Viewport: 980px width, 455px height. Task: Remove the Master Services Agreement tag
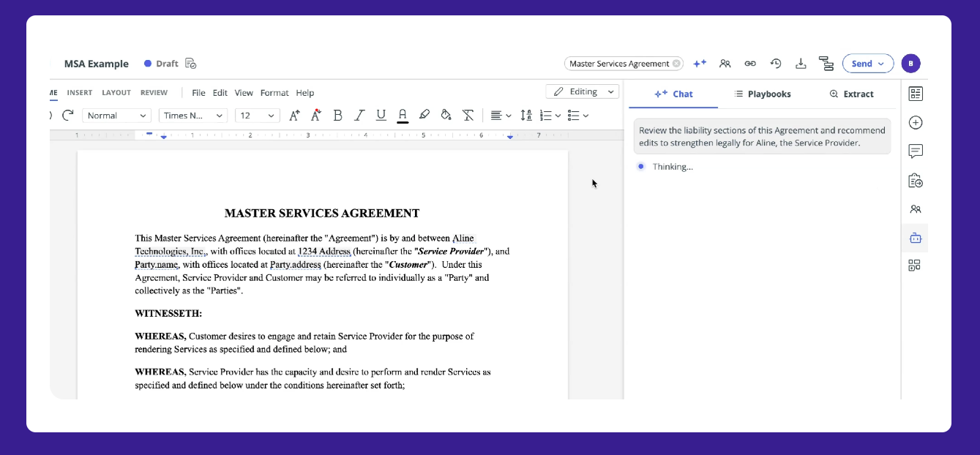coord(676,64)
